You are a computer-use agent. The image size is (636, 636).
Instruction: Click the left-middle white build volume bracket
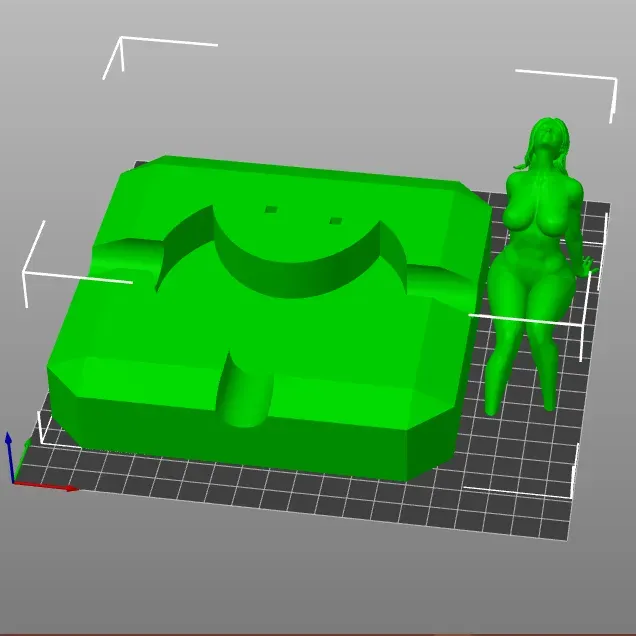click(30, 270)
